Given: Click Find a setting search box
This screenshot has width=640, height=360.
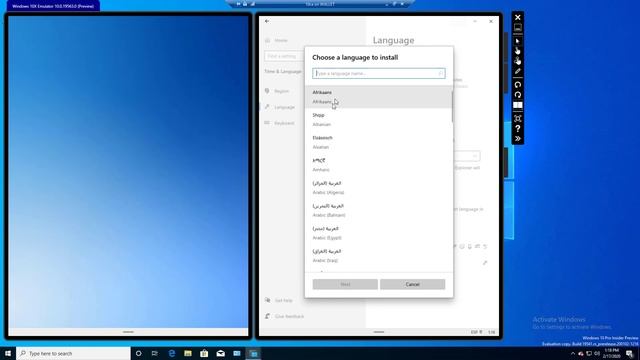Looking at the screenshot, I should click(x=284, y=56).
